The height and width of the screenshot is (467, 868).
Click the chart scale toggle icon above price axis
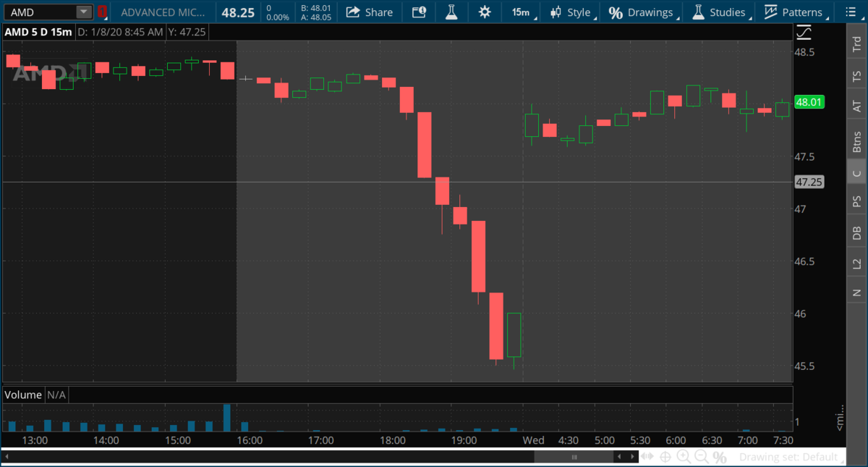click(x=804, y=32)
